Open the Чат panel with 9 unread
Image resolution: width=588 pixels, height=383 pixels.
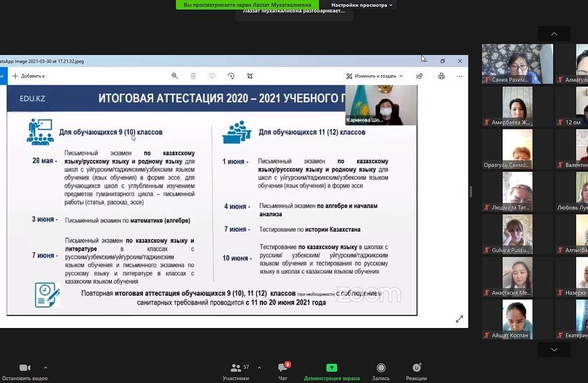pos(283,372)
